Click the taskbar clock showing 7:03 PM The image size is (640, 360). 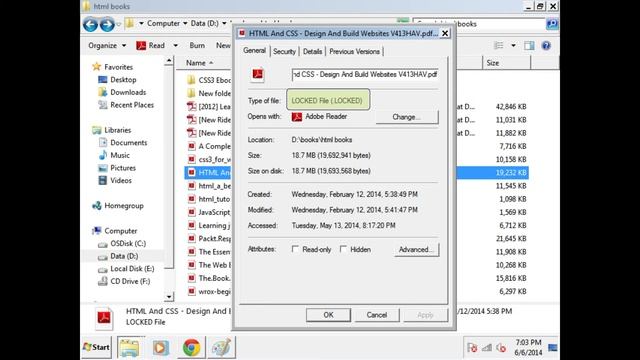tap(528, 347)
